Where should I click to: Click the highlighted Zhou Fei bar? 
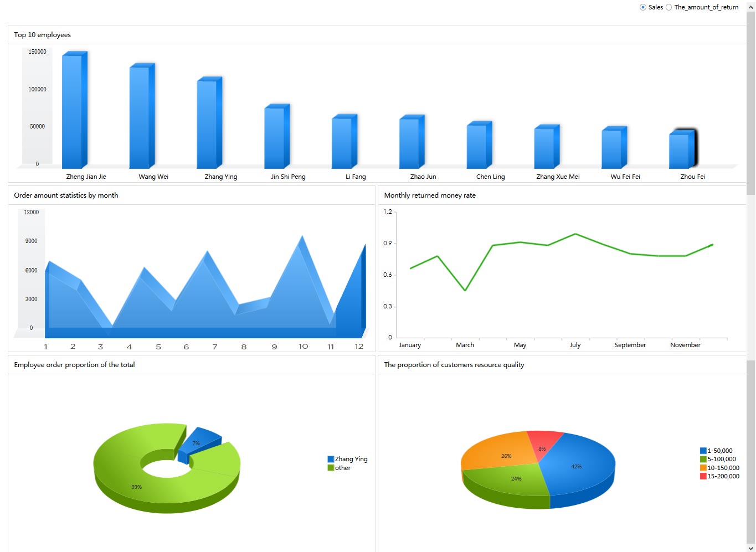[682, 149]
